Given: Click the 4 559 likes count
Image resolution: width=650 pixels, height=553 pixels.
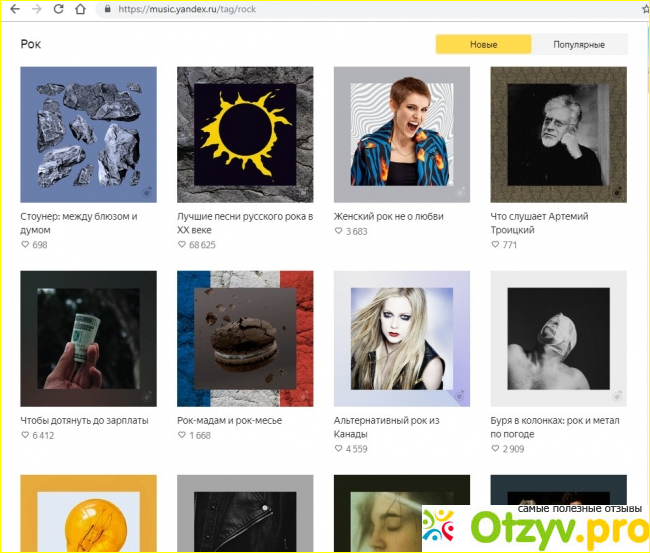Looking at the screenshot, I should click(357, 449).
